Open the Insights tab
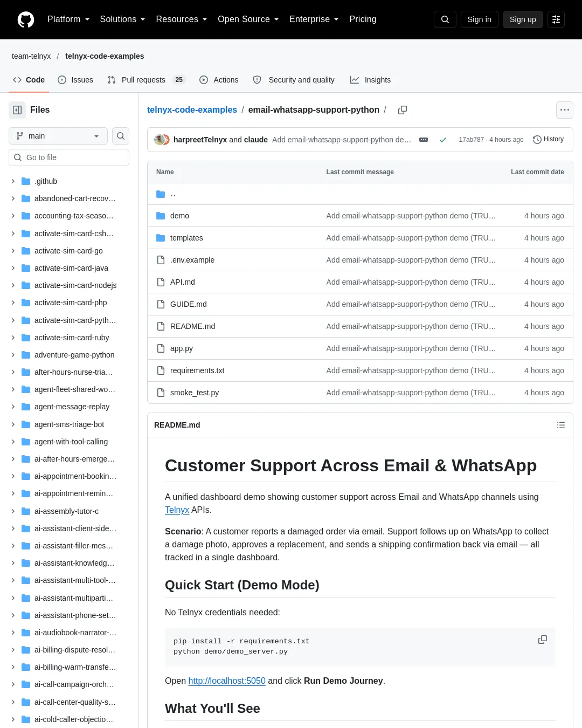Image resolution: width=582 pixels, height=728 pixels. (370, 80)
